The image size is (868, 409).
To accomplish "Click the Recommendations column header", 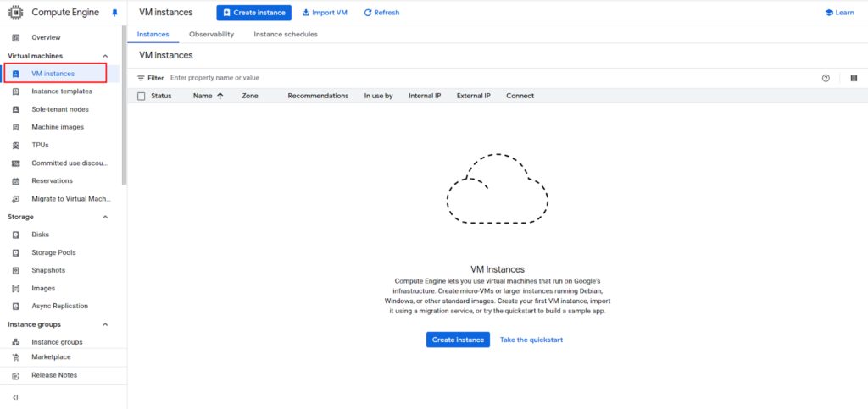I will [x=319, y=96].
